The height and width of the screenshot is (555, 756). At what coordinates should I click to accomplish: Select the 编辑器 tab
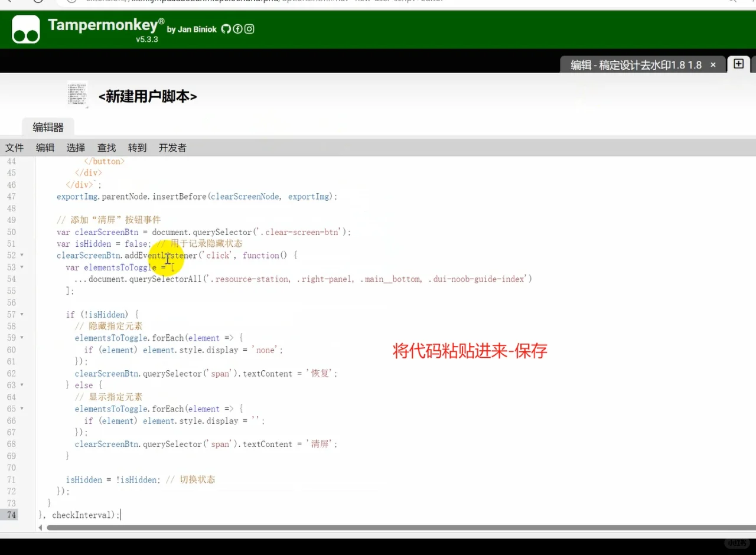(x=48, y=128)
